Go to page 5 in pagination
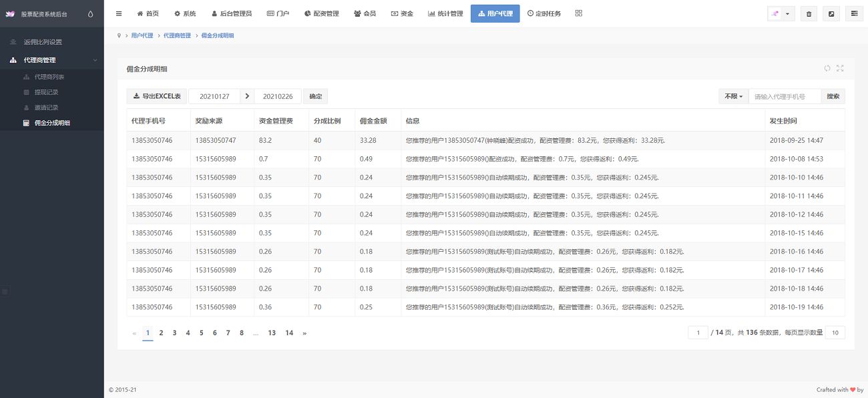Image resolution: width=868 pixels, height=398 pixels. (x=201, y=333)
